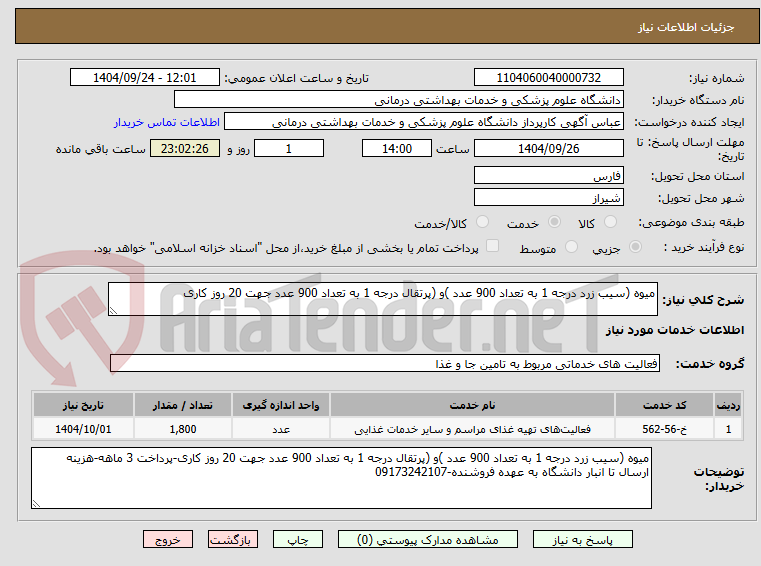Viewport: 761px width, 566px height.
Task: Open the اطلاعات تماس خریدار link
Action: click(167, 122)
